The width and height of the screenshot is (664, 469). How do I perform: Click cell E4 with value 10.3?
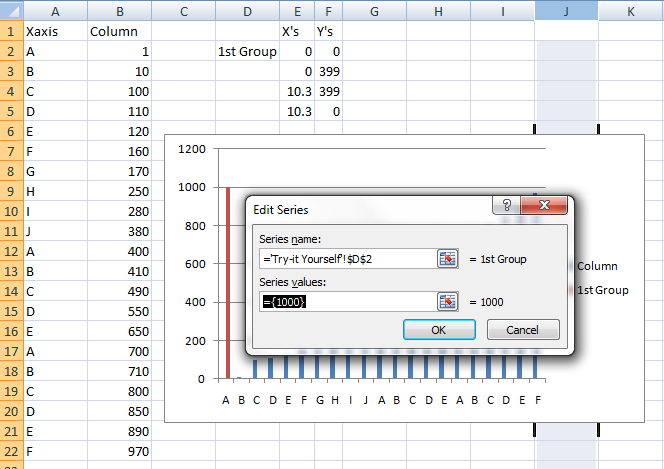(x=297, y=91)
